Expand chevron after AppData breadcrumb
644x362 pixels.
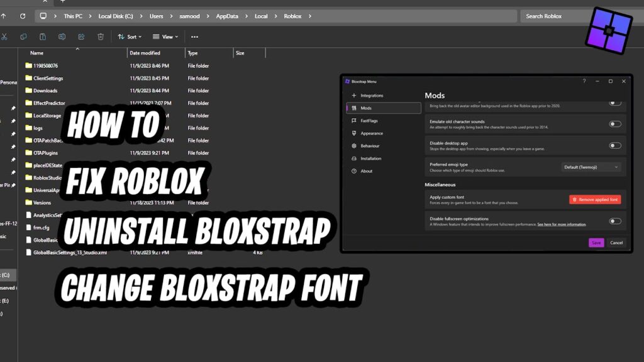(247, 16)
